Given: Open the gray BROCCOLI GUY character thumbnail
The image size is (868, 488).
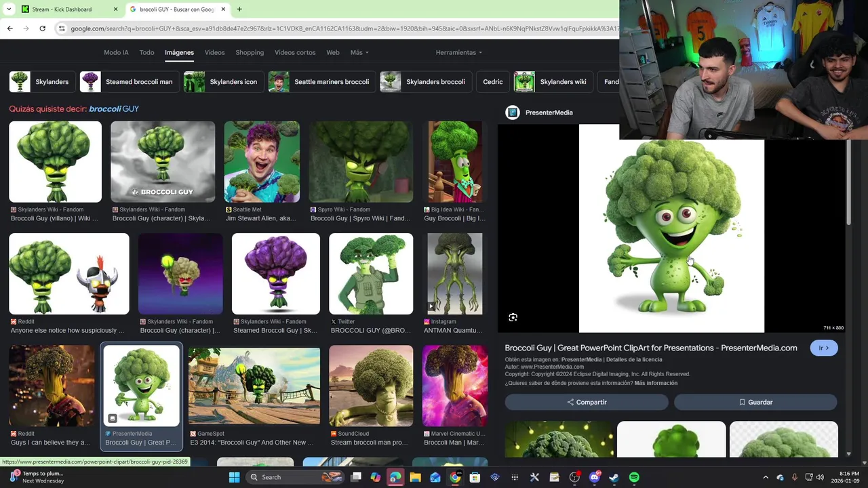Looking at the screenshot, I should [x=163, y=162].
